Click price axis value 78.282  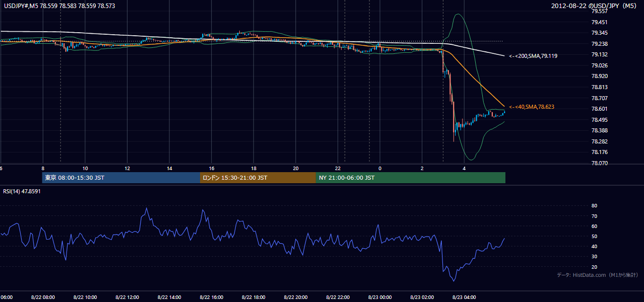point(599,141)
